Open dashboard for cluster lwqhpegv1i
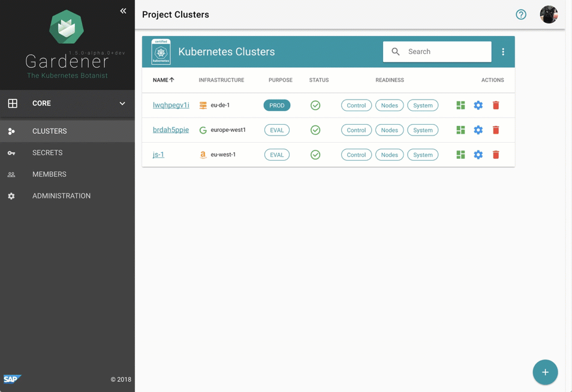Viewport: 572px width, 392px height. pyautogui.click(x=460, y=105)
